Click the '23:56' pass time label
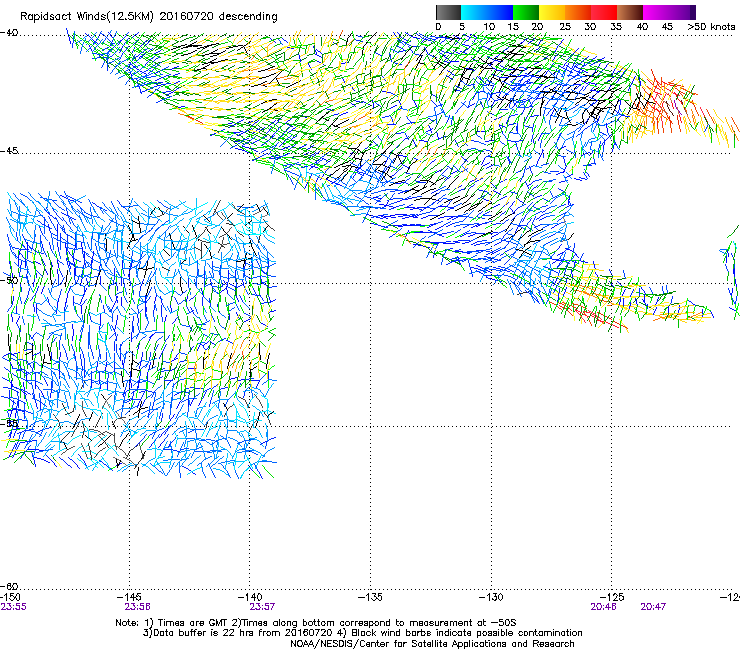This screenshot has height=650, width=740. [x=137, y=607]
